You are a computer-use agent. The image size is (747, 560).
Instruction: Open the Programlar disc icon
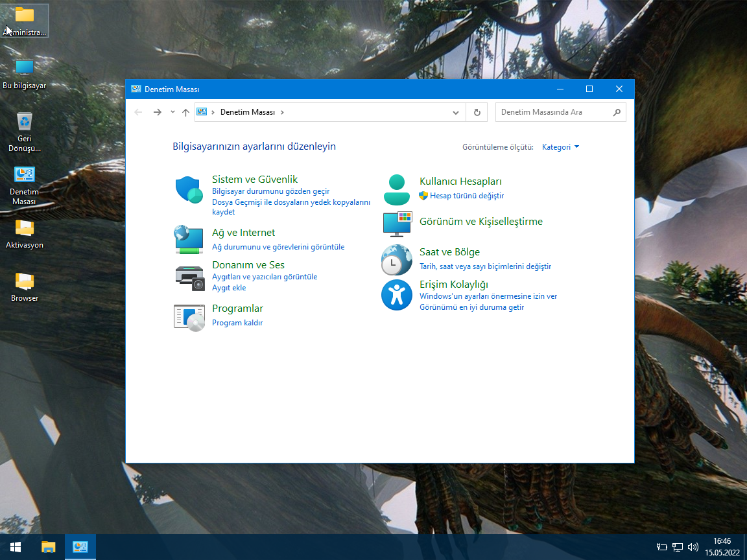click(189, 316)
